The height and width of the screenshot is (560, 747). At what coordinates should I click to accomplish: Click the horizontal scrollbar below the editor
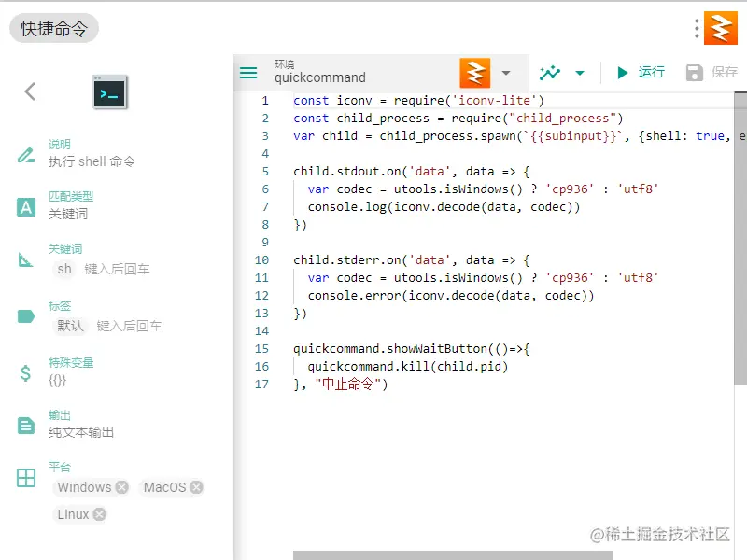(x=453, y=555)
